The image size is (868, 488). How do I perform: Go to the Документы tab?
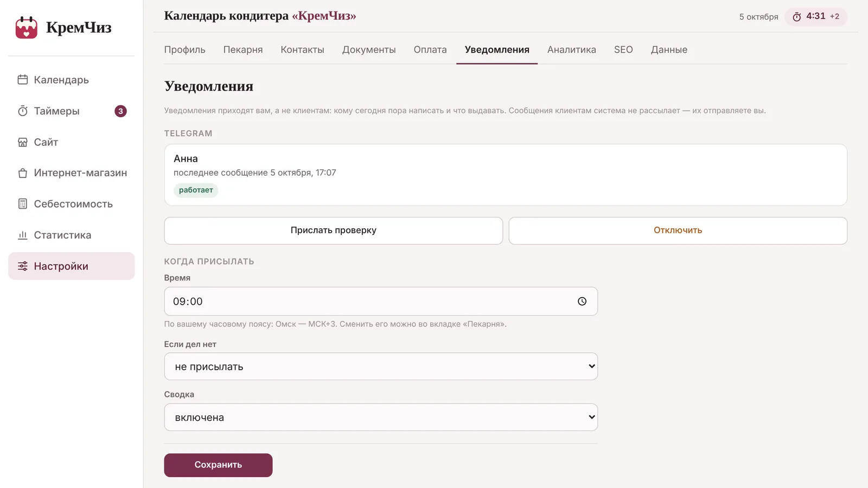(369, 49)
